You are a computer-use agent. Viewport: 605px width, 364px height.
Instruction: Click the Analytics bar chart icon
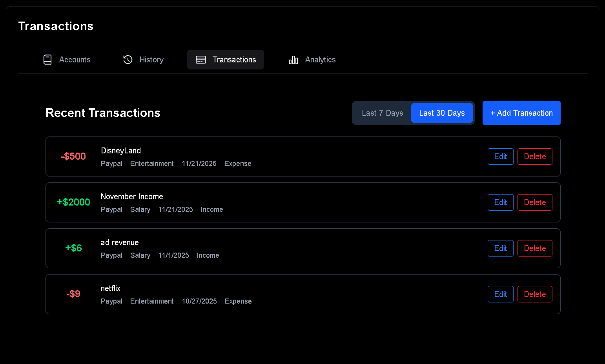tap(293, 60)
